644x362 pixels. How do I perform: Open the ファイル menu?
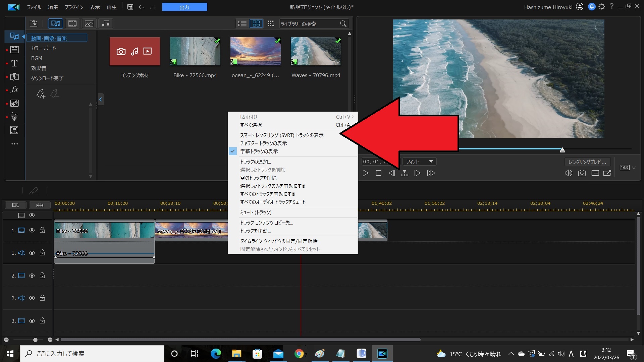(x=34, y=7)
